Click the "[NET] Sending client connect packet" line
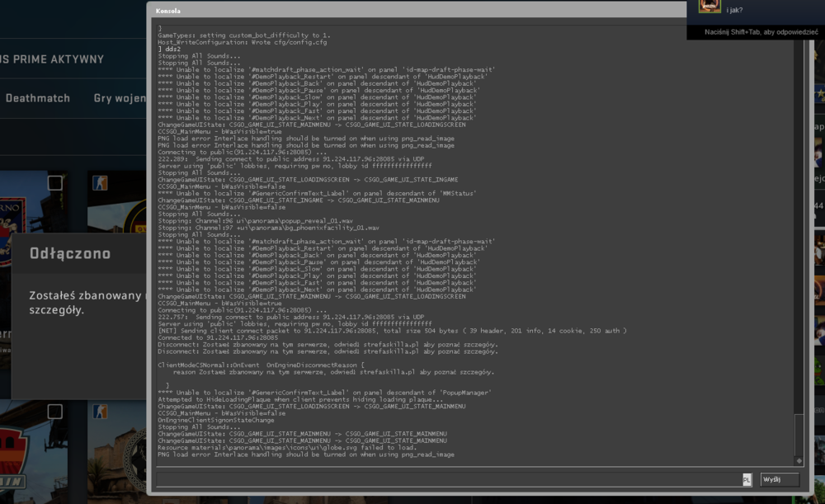This screenshot has width=825, height=504. pos(392,331)
